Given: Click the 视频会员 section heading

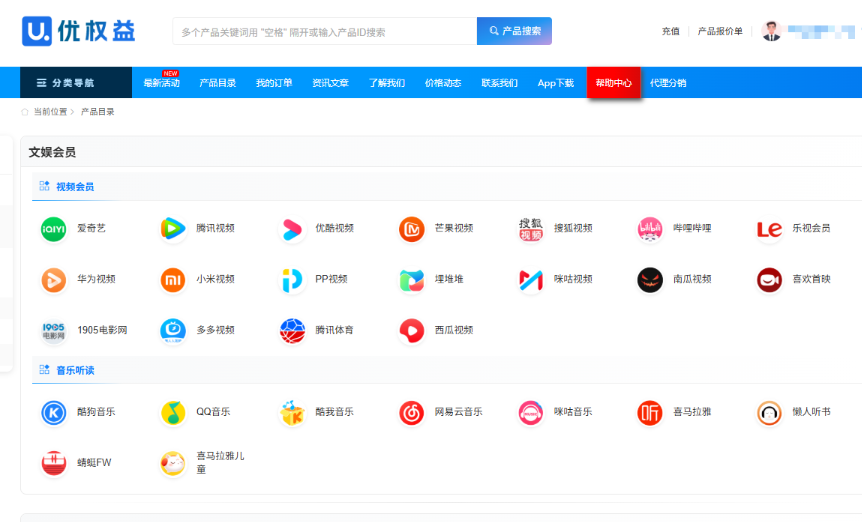Looking at the screenshot, I should [x=75, y=187].
